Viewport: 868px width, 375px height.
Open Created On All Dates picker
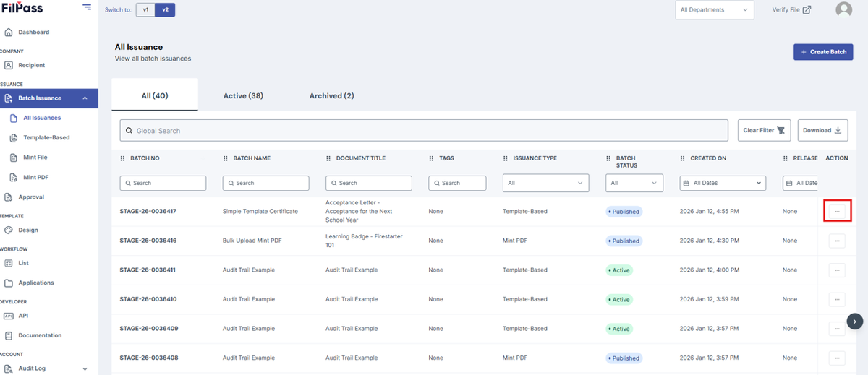tap(723, 183)
